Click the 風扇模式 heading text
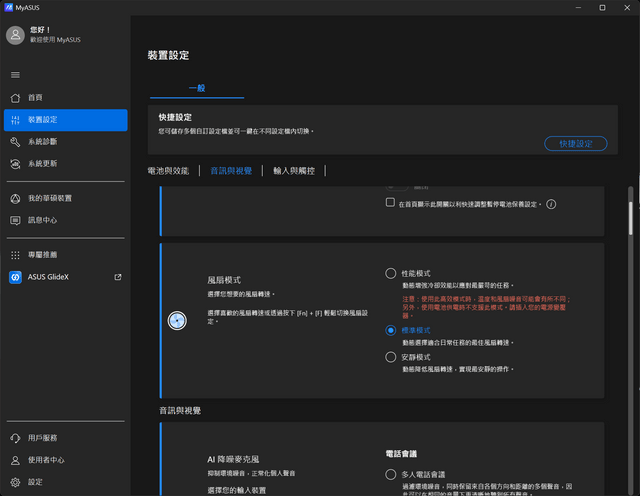Screen dimensions: 640x496 [224, 280]
